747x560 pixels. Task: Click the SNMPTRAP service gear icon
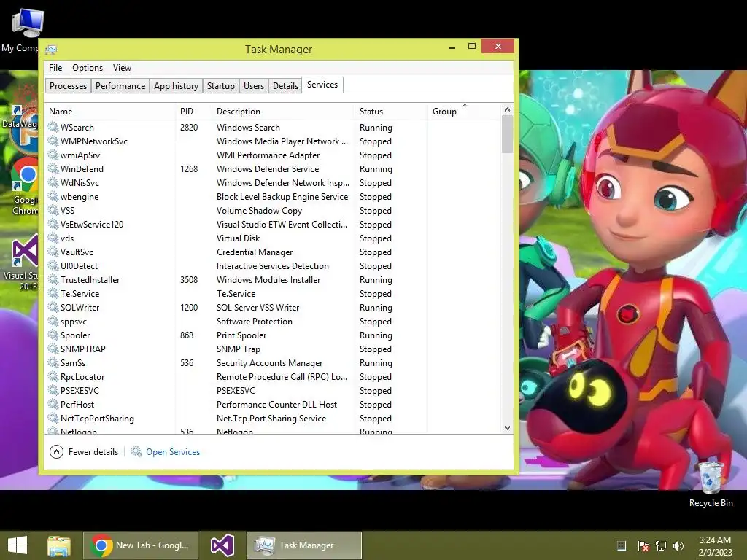pyautogui.click(x=53, y=349)
